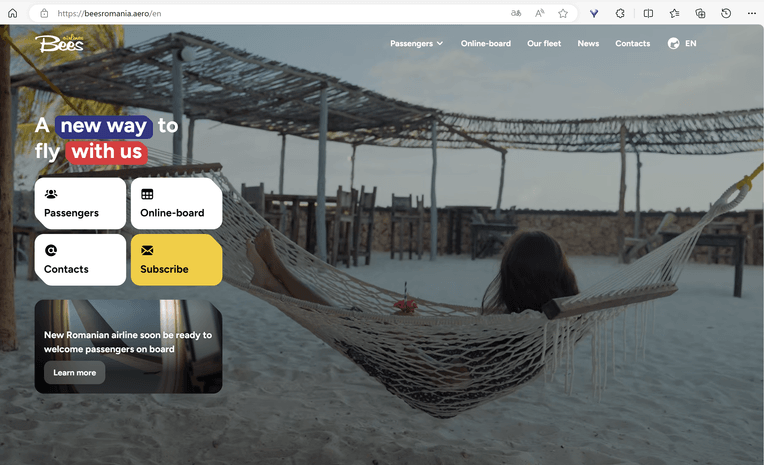Click the Learn more button
The width and height of the screenshot is (764, 465).
tap(75, 372)
